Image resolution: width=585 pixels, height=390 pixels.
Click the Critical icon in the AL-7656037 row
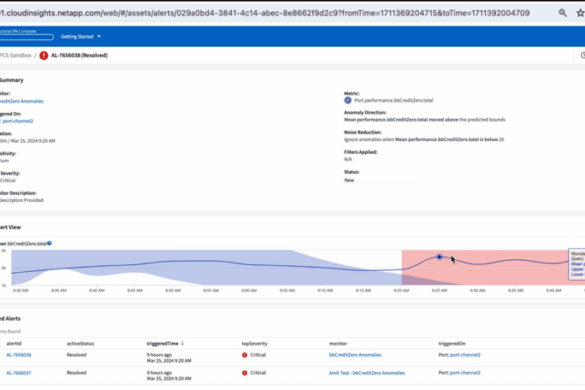coord(245,373)
